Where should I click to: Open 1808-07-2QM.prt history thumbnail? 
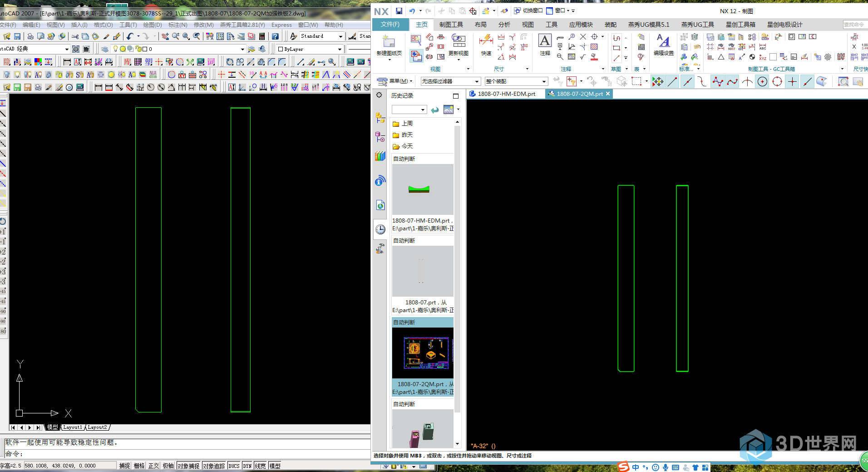423,353
